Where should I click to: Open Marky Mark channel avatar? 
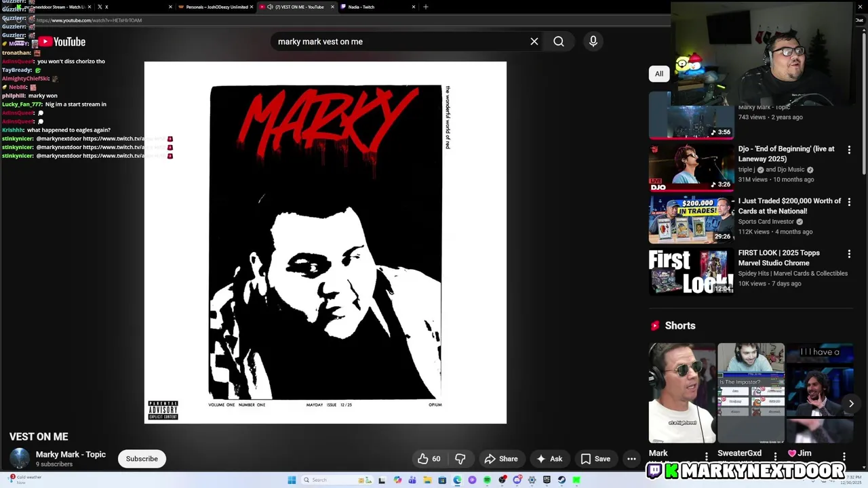(20, 459)
